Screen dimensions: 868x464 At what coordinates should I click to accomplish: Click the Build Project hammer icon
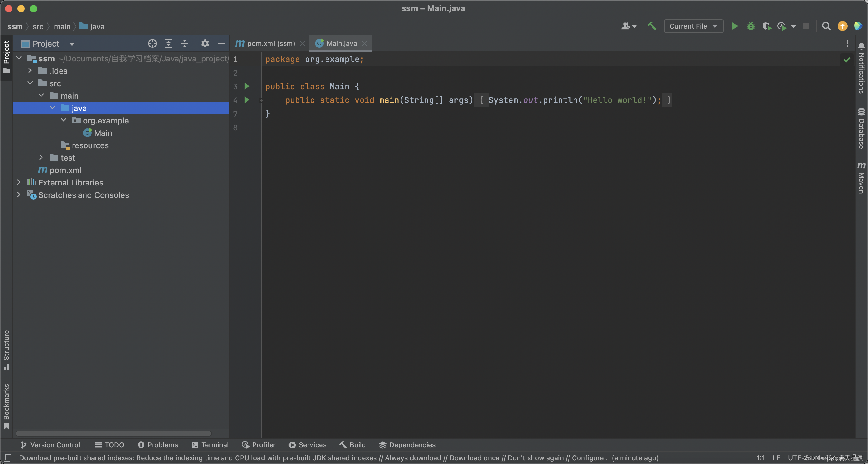pyautogui.click(x=652, y=26)
